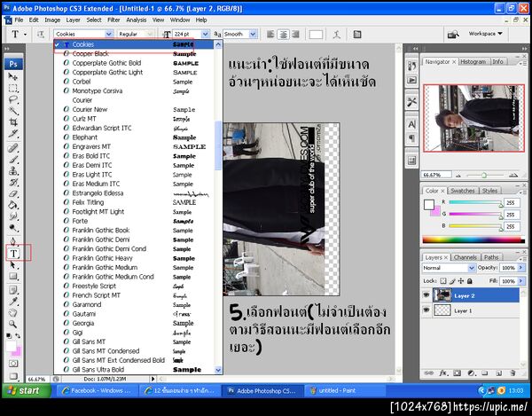This screenshot has height=416, width=532.
Task: Select the Brush tool
Action: point(13,159)
